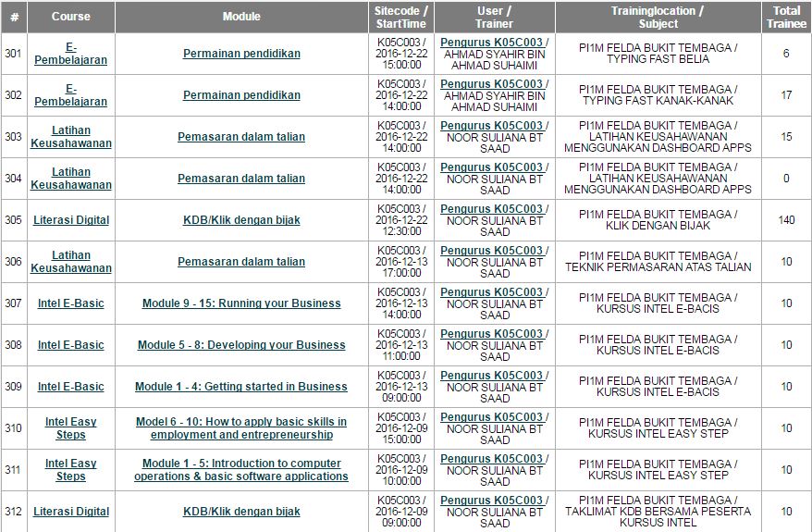
Task: Click Intel Easy Steps course in row 310
Action: click(70, 428)
